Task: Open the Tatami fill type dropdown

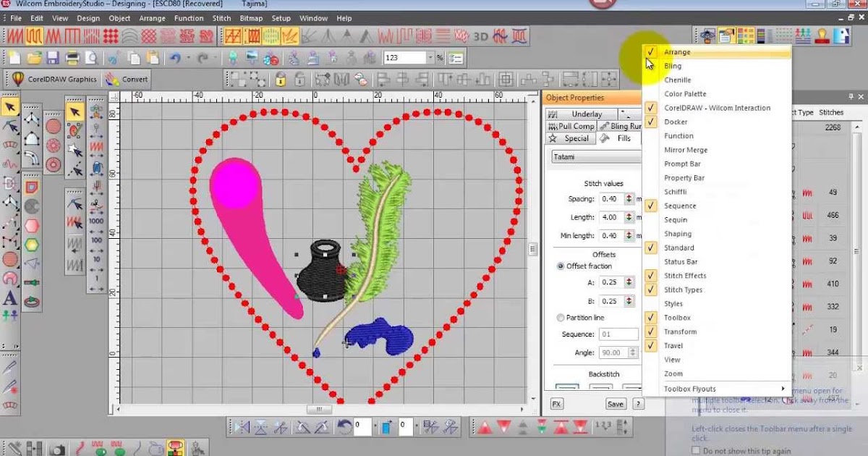Action: click(595, 156)
